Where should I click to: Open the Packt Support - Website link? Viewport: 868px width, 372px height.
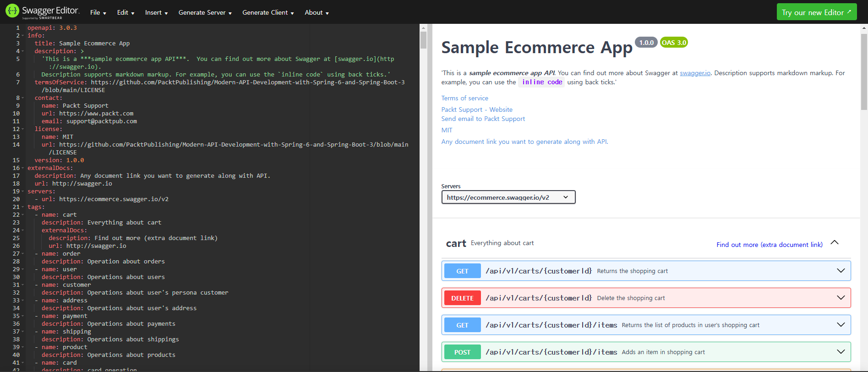477,109
